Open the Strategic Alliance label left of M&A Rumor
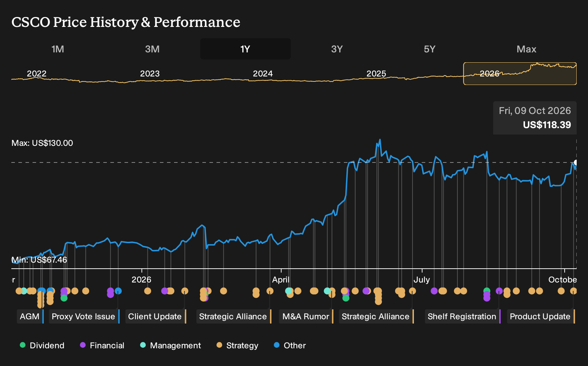The width and height of the screenshot is (588, 366). pyautogui.click(x=234, y=316)
